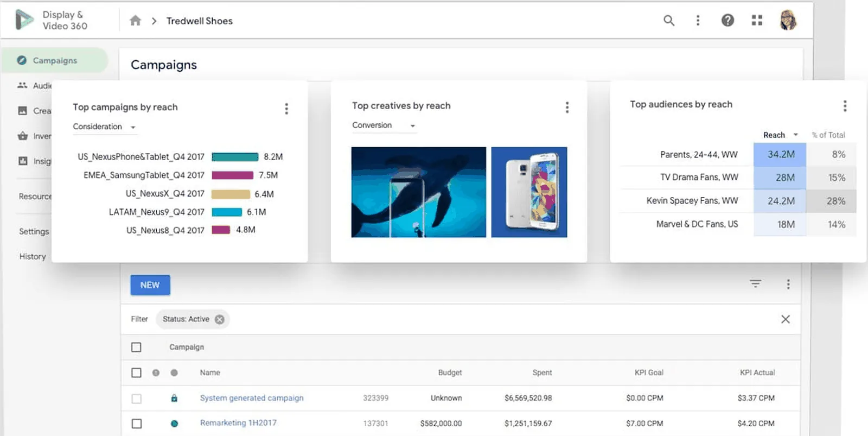This screenshot has width=868, height=436.
Task: Open the top bar three-dot menu
Action: (698, 21)
